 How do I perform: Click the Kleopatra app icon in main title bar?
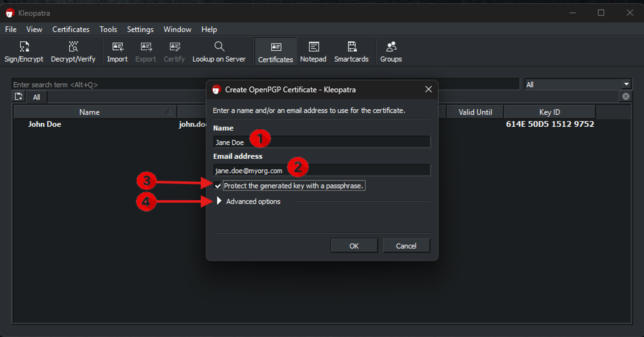[10, 13]
